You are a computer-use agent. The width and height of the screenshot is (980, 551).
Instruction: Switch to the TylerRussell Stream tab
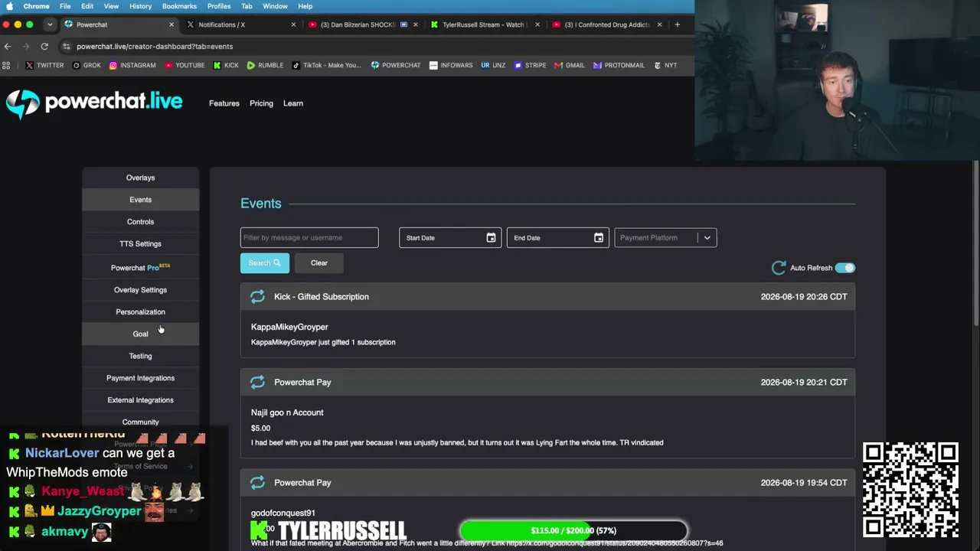pyautogui.click(x=485, y=24)
